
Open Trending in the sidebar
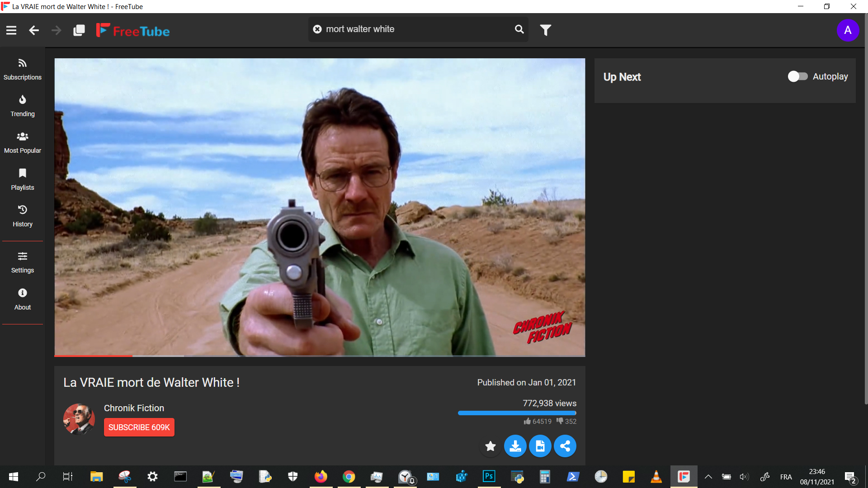click(x=23, y=106)
